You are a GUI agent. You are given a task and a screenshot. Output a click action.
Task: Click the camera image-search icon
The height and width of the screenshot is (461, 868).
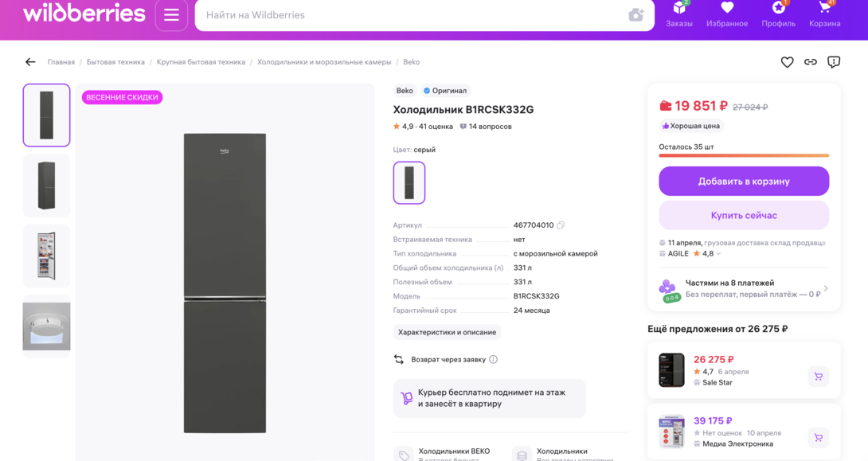pos(636,15)
